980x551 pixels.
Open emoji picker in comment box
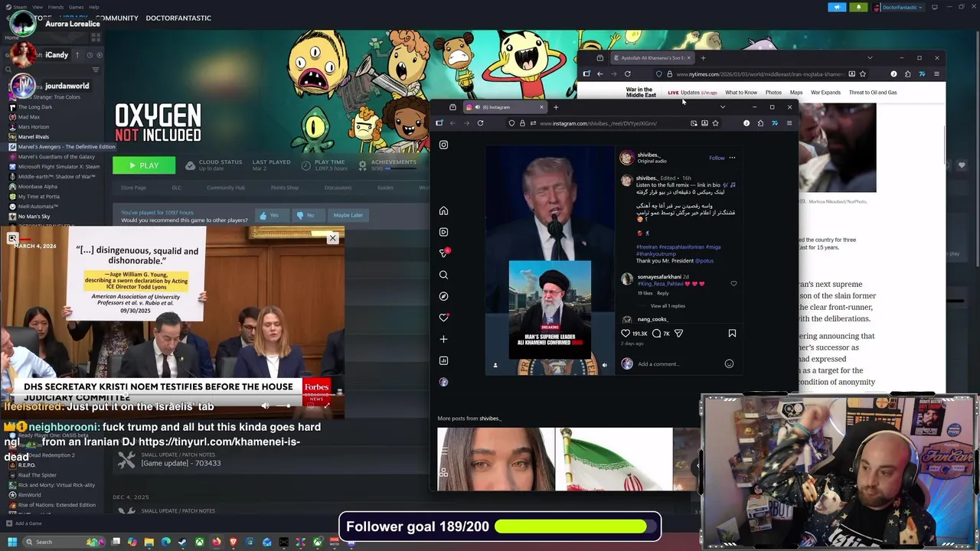(729, 364)
